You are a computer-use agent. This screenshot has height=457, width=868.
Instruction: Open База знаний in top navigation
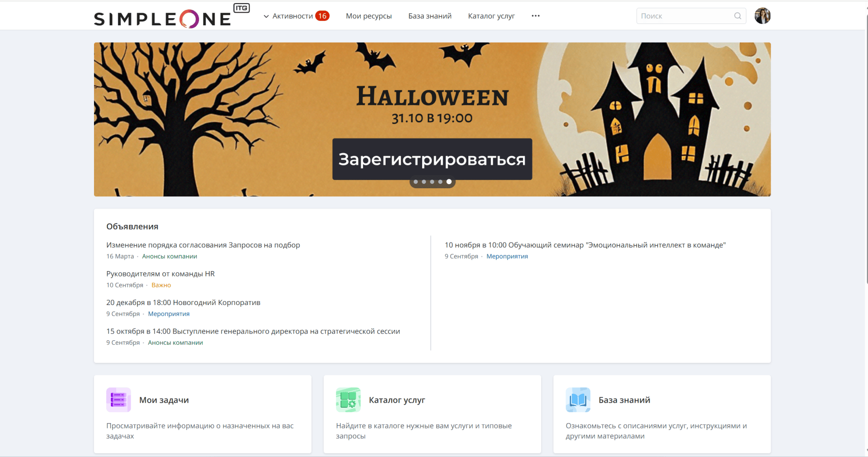tap(429, 16)
